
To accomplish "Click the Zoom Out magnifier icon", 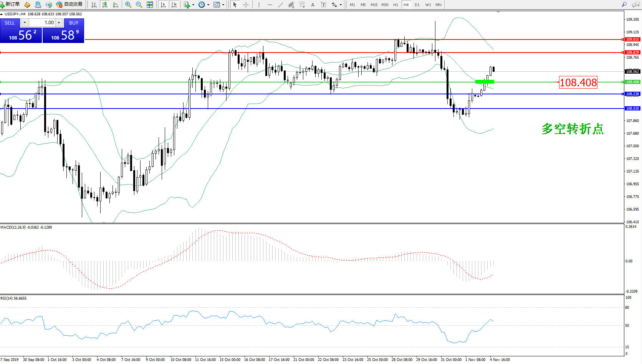I will pyautogui.click(x=139, y=5).
